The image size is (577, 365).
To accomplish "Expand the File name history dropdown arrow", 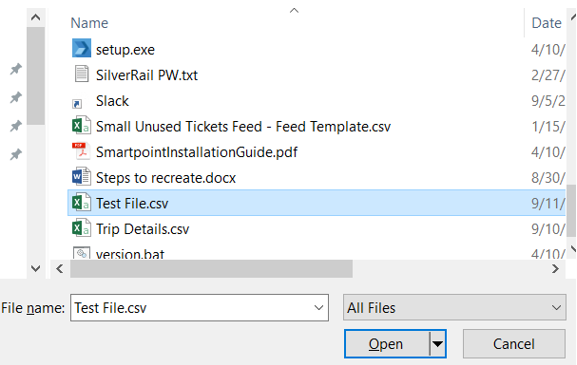I will [x=319, y=308].
